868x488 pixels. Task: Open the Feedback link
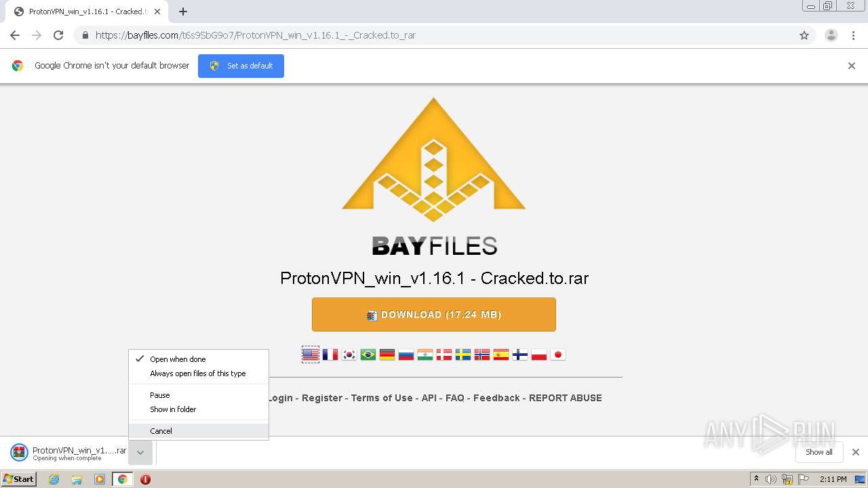pos(496,398)
